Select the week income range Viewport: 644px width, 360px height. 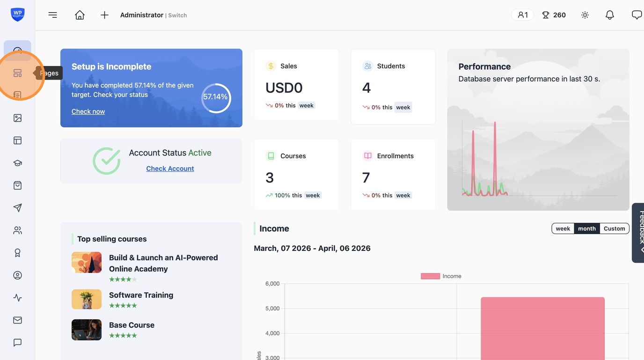[563, 228]
